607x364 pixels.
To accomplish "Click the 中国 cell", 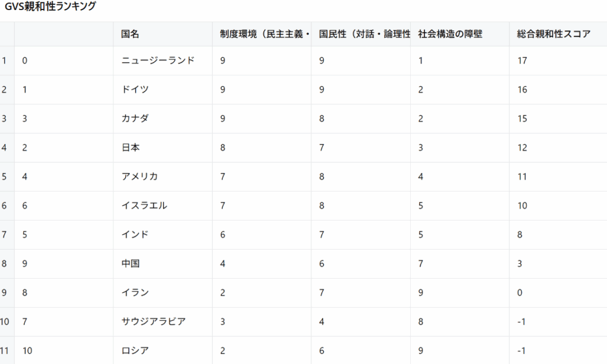I will 162,264.
